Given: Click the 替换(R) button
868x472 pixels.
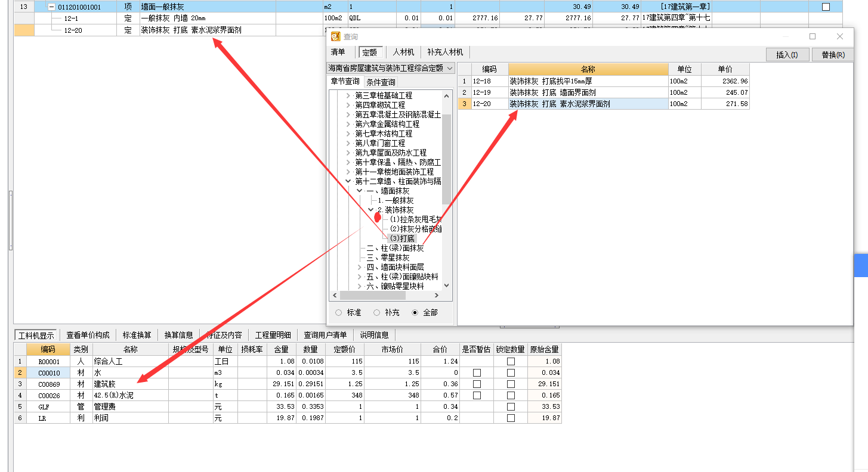Looking at the screenshot, I should (833, 55).
